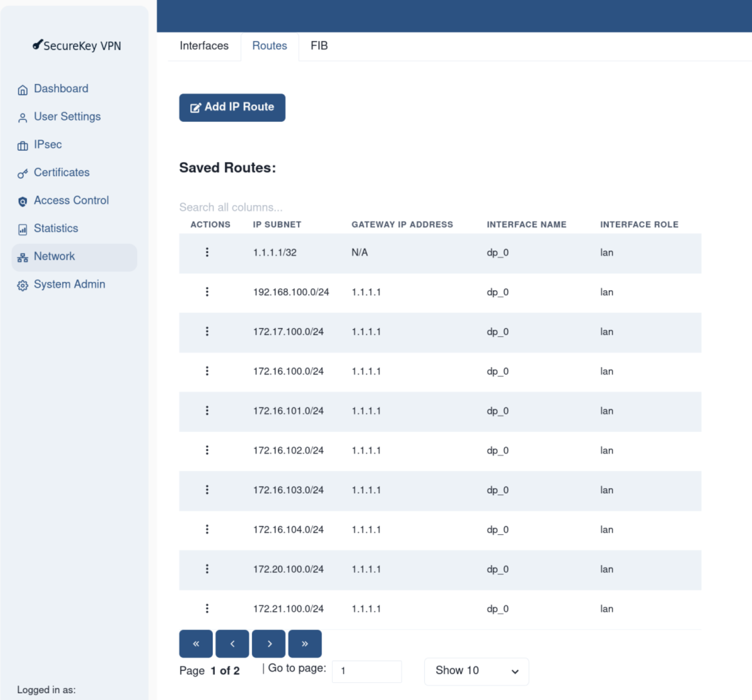Open the IPsec section in sidebar
This screenshot has height=700, width=752.
(x=48, y=145)
